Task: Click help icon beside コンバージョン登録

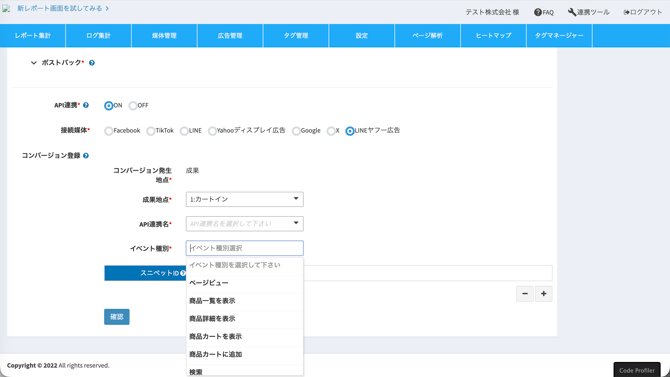Action: [x=86, y=156]
